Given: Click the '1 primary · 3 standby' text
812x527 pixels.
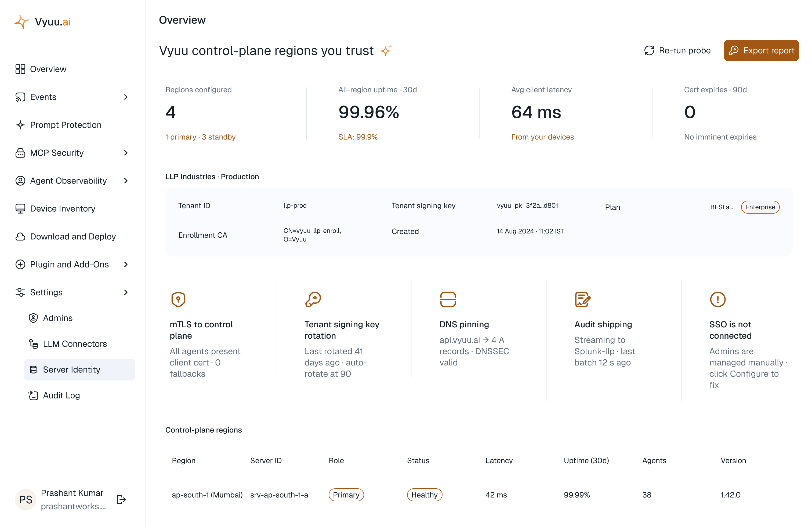Looking at the screenshot, I should tap(200, 137).
